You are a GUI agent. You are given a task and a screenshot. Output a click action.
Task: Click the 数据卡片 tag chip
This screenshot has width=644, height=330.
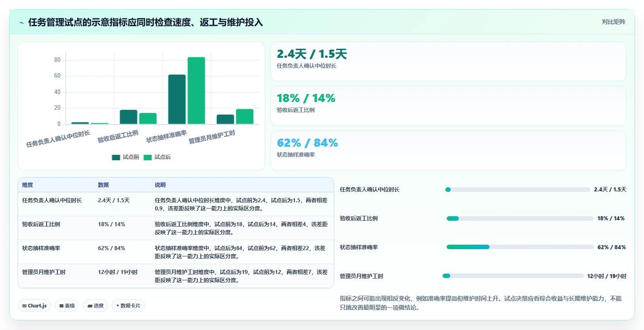128,306
